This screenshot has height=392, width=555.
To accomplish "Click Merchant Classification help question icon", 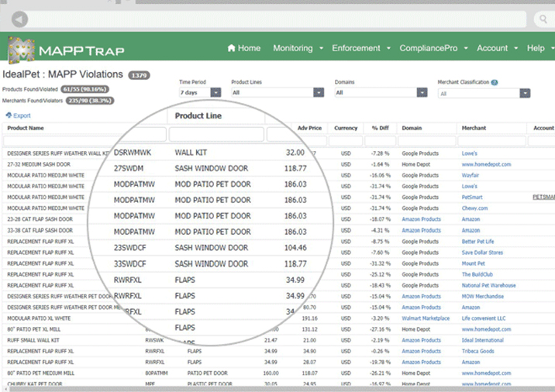I will 495,82.
